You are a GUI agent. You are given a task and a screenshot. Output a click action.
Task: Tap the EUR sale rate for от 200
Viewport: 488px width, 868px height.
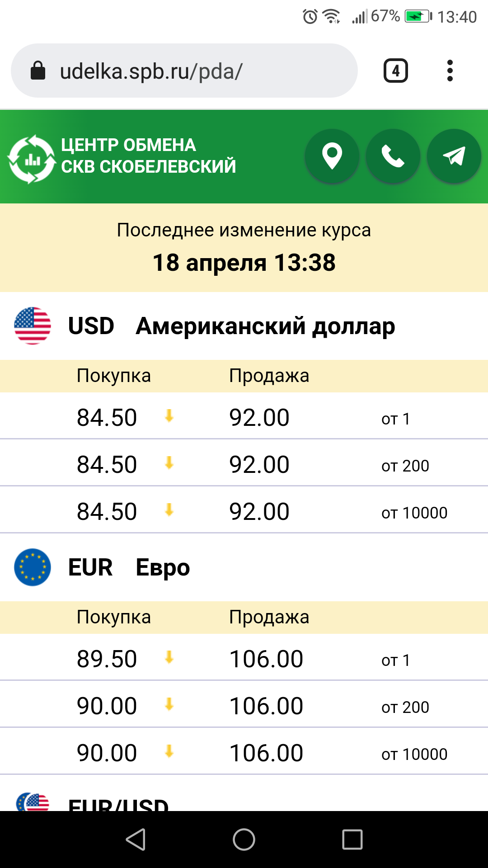(266, 706)
